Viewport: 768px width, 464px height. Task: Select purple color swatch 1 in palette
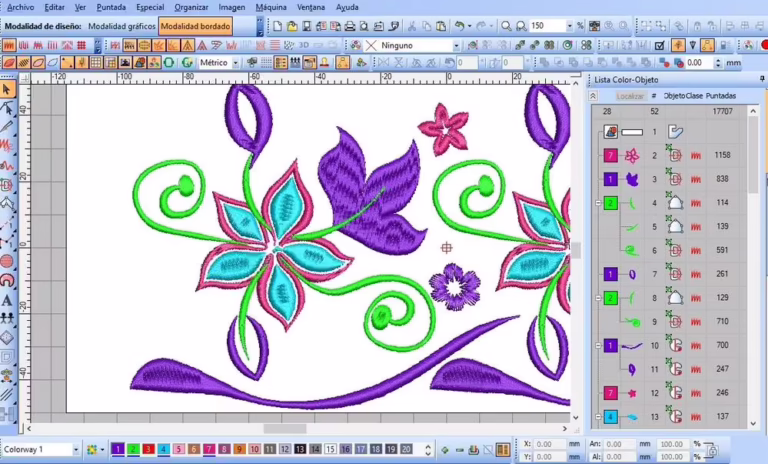tap(117, 450)
